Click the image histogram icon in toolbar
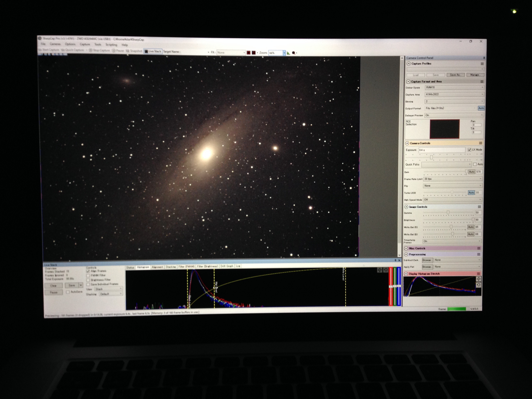Screen dimensions: 532x399 click(288, 53)
